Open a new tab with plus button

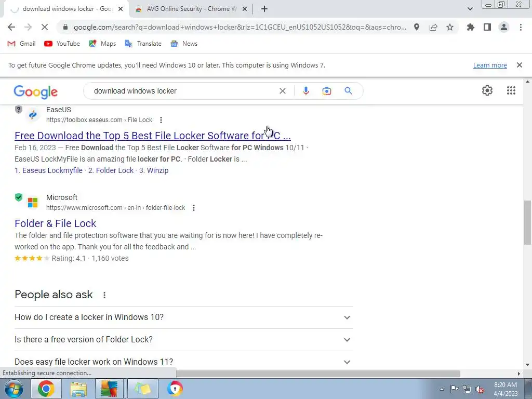(x=264, y=9)
